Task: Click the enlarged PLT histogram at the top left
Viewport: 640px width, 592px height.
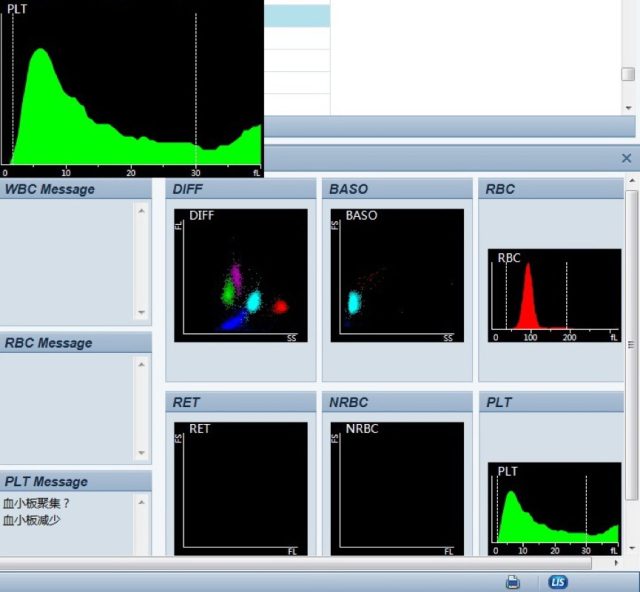Action: (132, 89)
